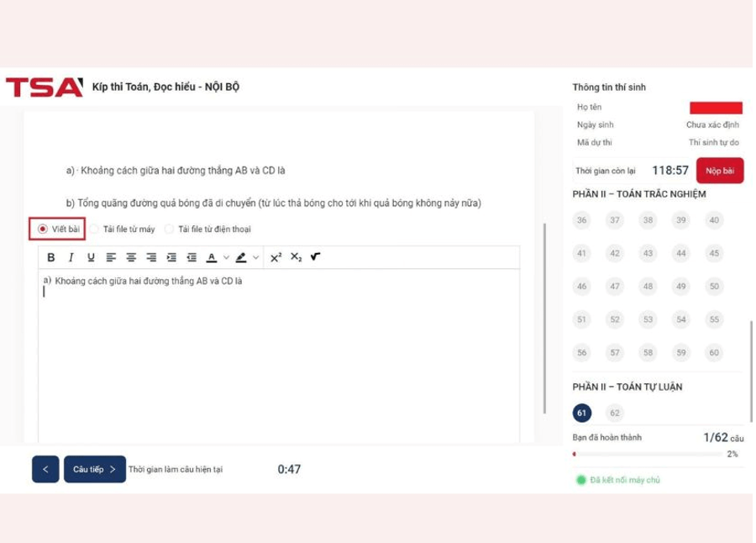Jump to question 62 in Toán tự luận
756x543 pixels.
tap(615, 413)
